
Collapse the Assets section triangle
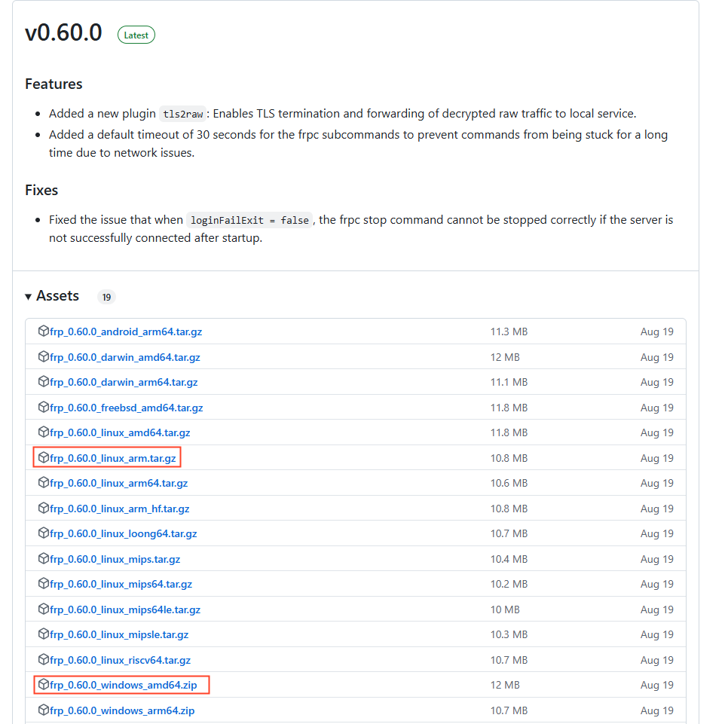click(29, 297)
